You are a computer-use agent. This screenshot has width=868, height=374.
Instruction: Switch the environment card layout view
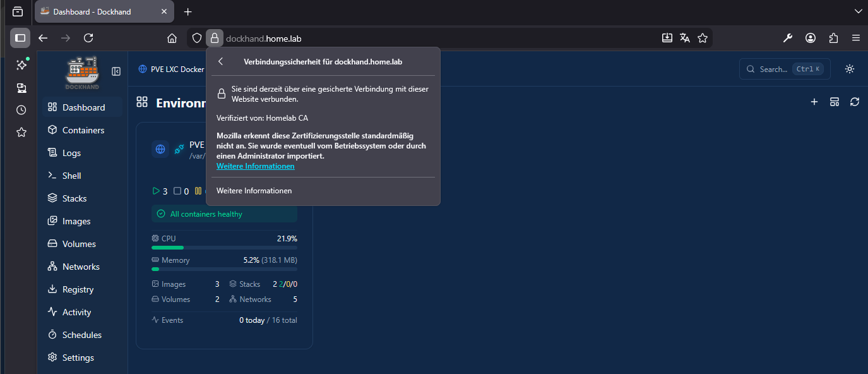(x=834, y=101)
